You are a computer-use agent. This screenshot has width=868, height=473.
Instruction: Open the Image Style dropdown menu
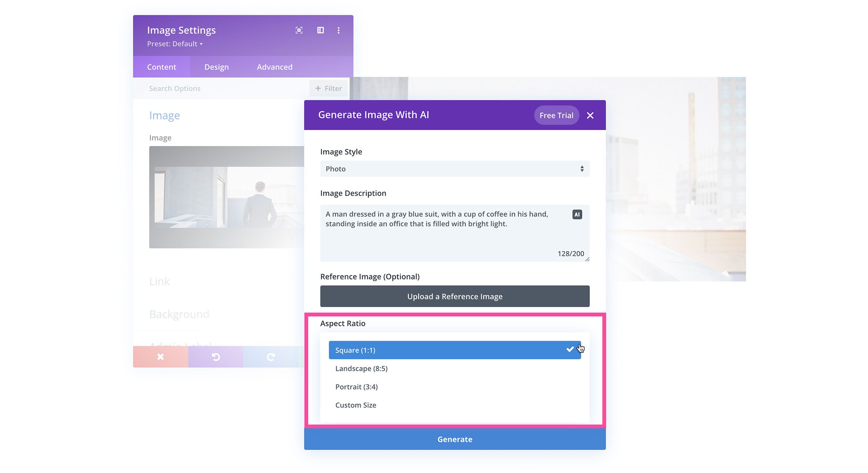(x=455, y=168)
